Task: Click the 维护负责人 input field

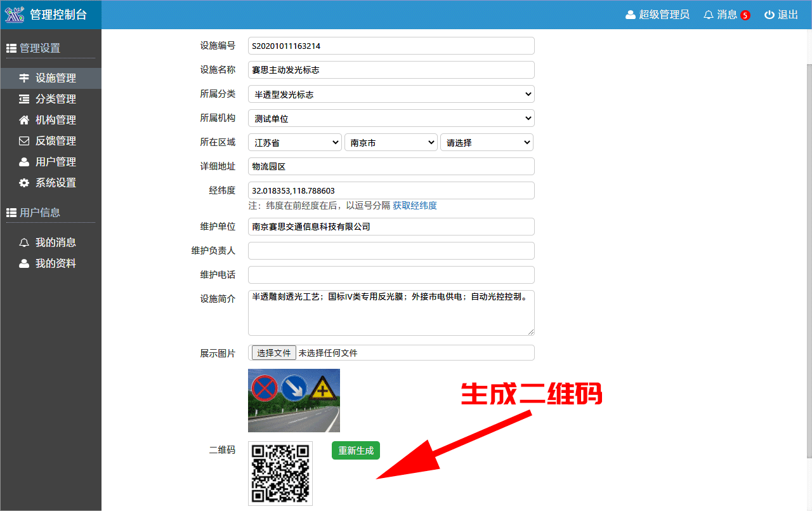Action: [391, 251]
